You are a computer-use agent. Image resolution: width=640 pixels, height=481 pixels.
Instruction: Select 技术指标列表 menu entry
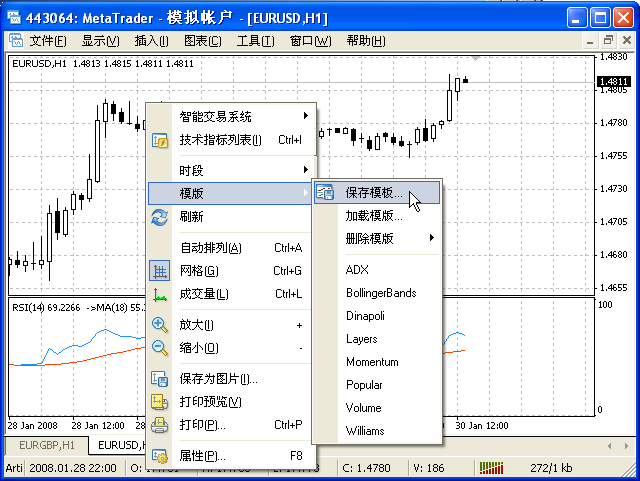click(x=231, y=140)
